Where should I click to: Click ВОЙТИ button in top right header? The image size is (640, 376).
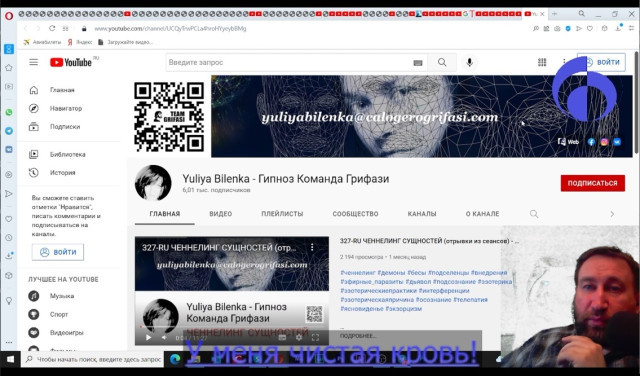(601, 62)
